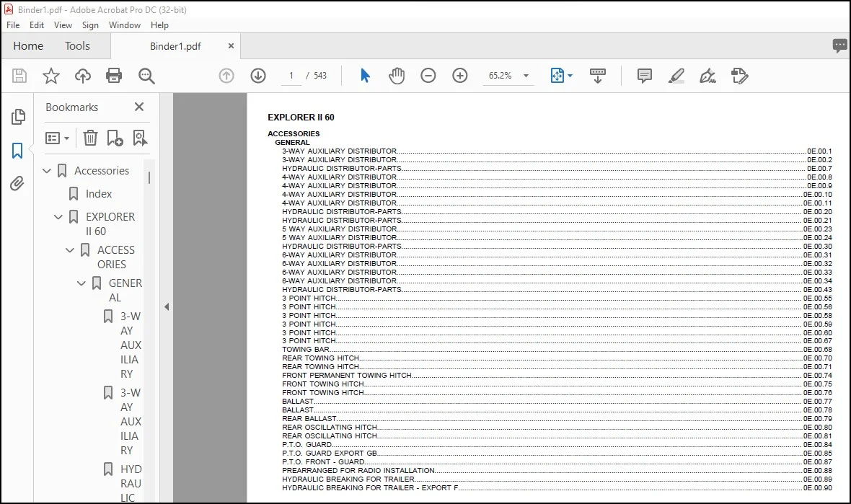Upload file to Document Cloud

(x=82, y=76)
